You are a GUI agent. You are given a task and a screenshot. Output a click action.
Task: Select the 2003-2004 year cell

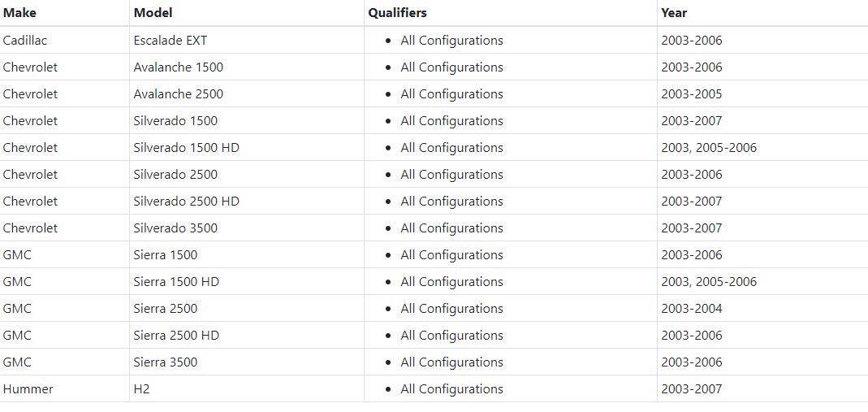[x=691, y=309]
